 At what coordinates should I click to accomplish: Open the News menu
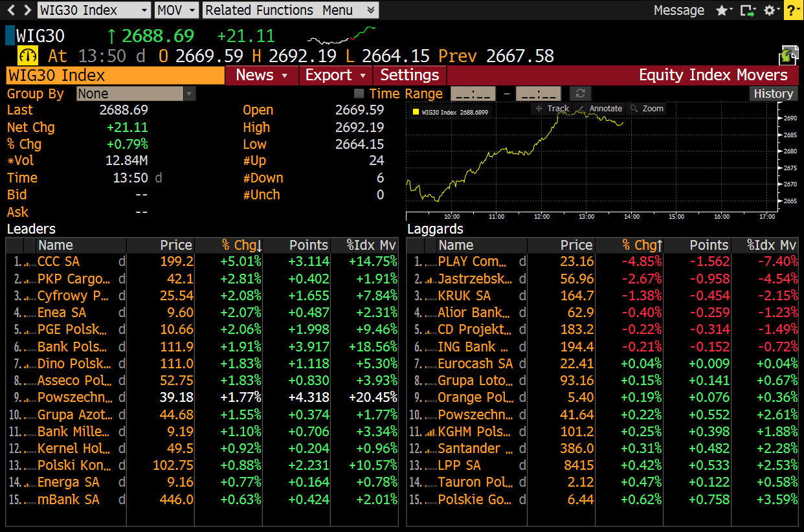[x=262, y=75]
